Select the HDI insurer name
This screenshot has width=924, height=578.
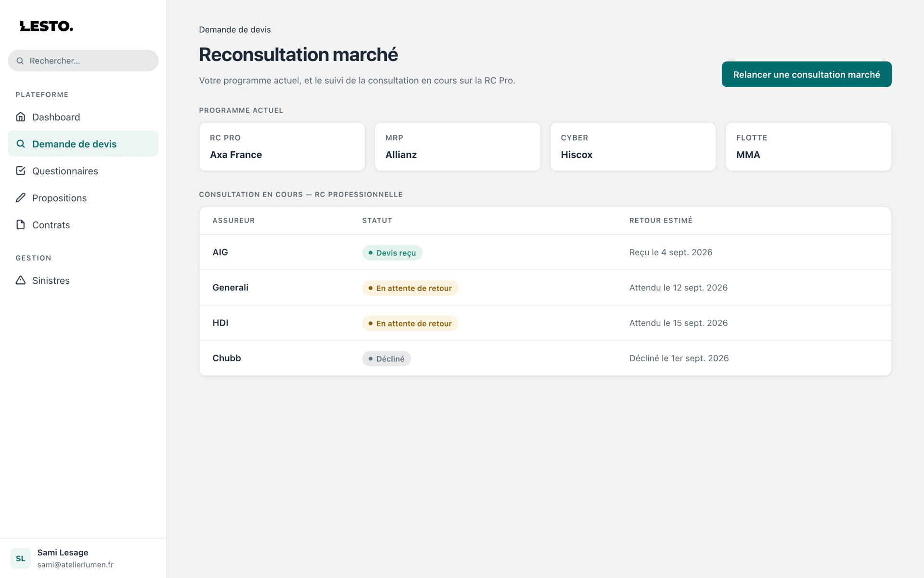pyautogui.click(x=220, y=323)
